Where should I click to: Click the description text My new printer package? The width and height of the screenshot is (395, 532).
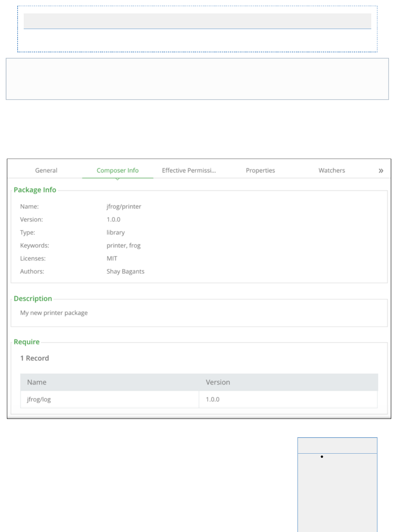[x=54, y=313]
